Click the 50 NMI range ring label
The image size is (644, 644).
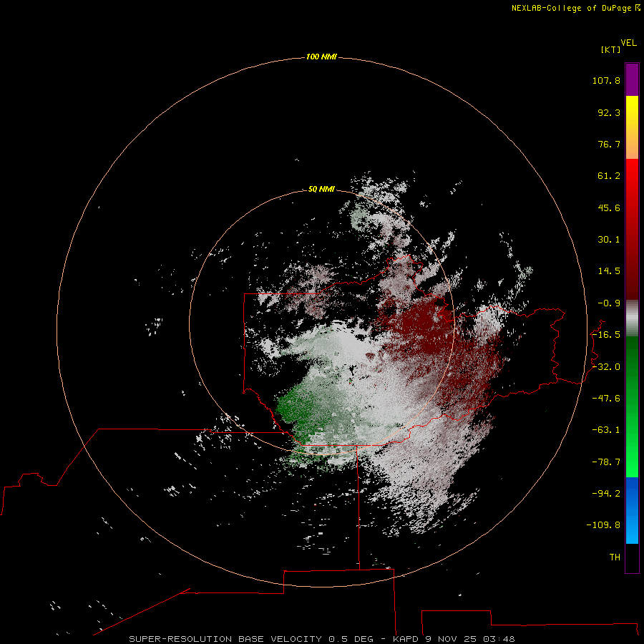click(321, 190)
